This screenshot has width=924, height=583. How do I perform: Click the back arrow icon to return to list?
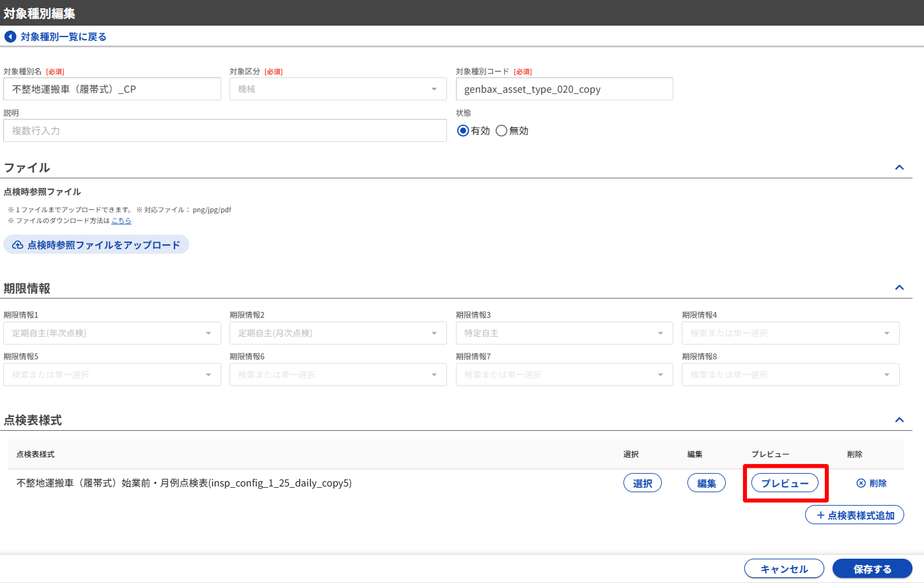coord(10,37)
